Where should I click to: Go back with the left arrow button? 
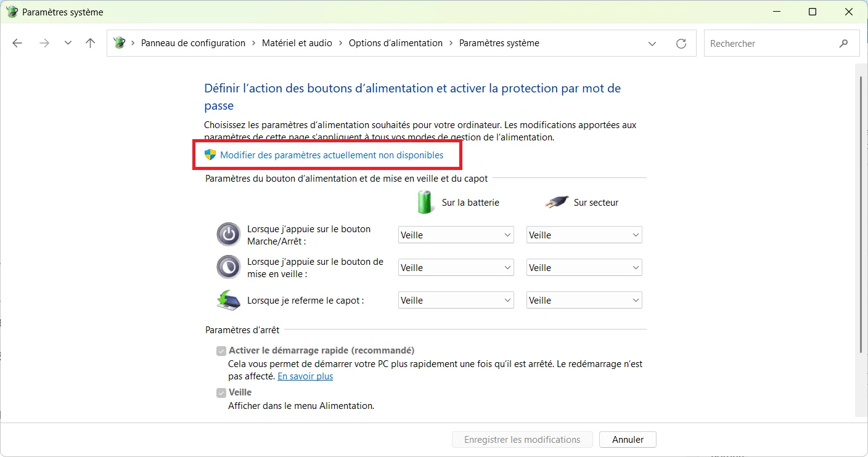pos(17,43)
